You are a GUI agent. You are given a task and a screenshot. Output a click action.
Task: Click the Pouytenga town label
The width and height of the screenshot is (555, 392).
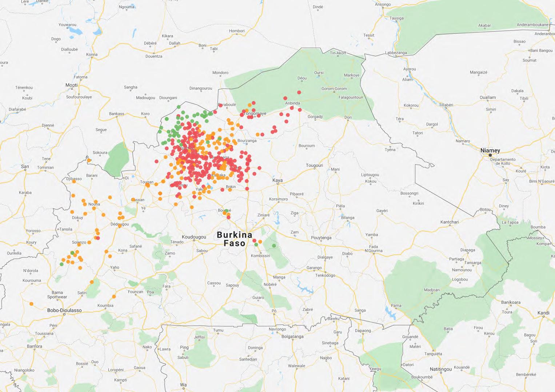click(321, 238)
